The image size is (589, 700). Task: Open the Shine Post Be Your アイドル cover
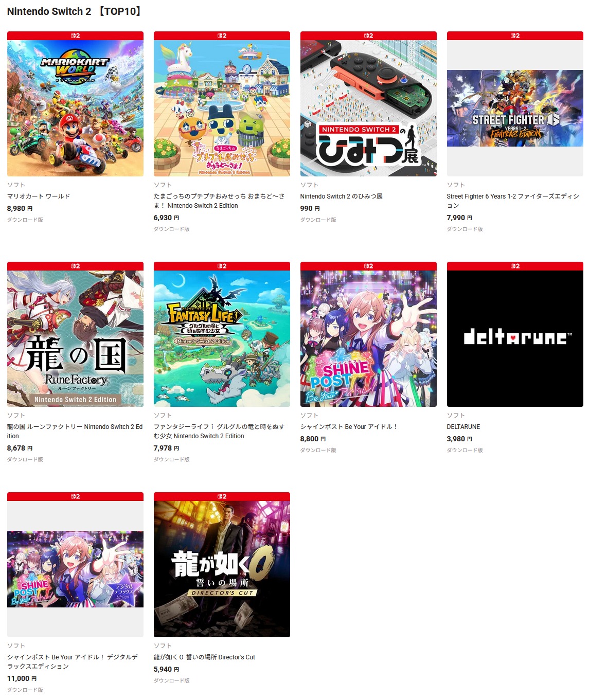click(368, 338)
